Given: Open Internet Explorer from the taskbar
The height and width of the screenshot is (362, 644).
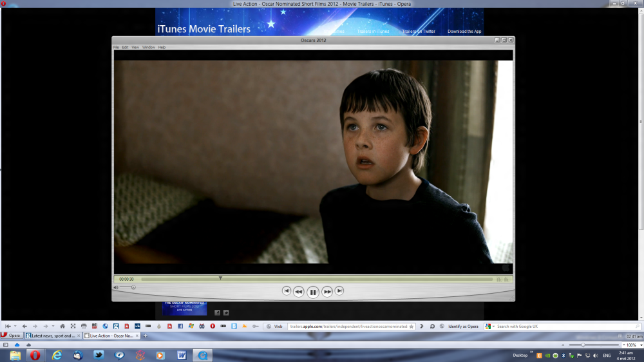Looking at the screenshot, I should 57,355.
